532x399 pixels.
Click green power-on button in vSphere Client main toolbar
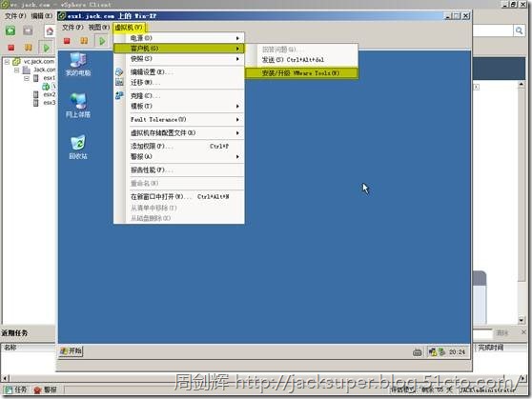[x=46, y=48]
